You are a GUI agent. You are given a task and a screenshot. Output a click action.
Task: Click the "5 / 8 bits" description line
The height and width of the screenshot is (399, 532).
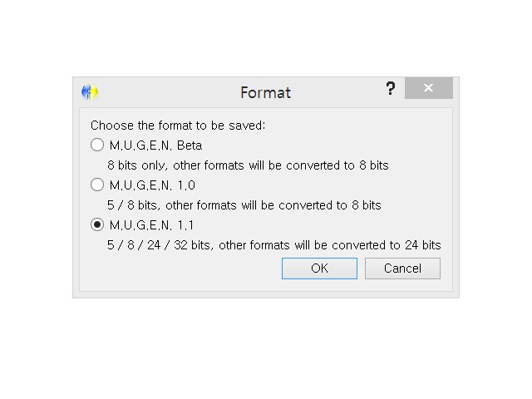pyautogui.click(x=244, y=205)
